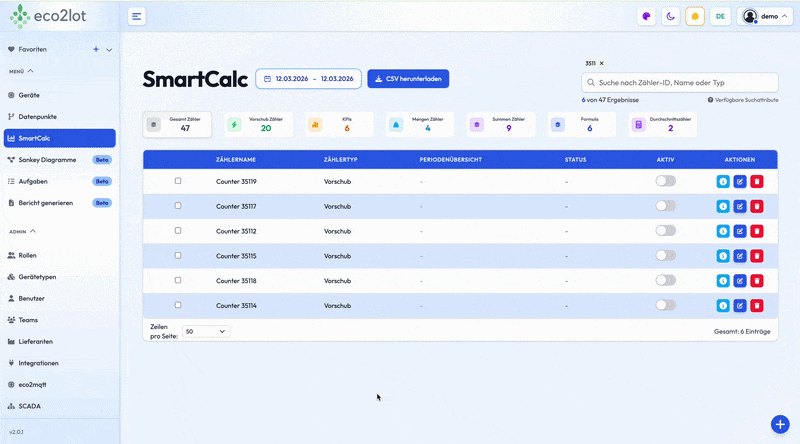Collapse the ADMIN section
The height and width of the screenshot is (444, 800).
(x=22, y=231)
